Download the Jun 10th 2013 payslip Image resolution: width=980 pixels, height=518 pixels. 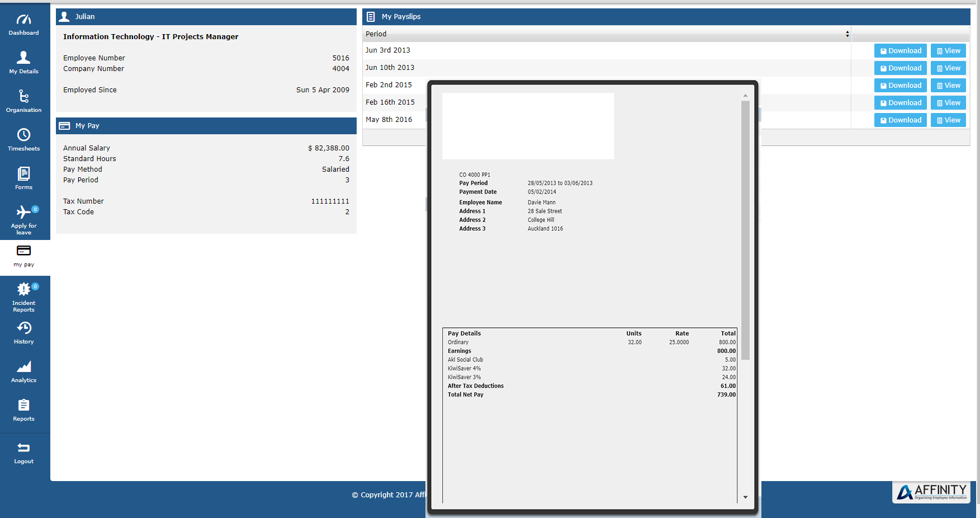click(901, 68)
